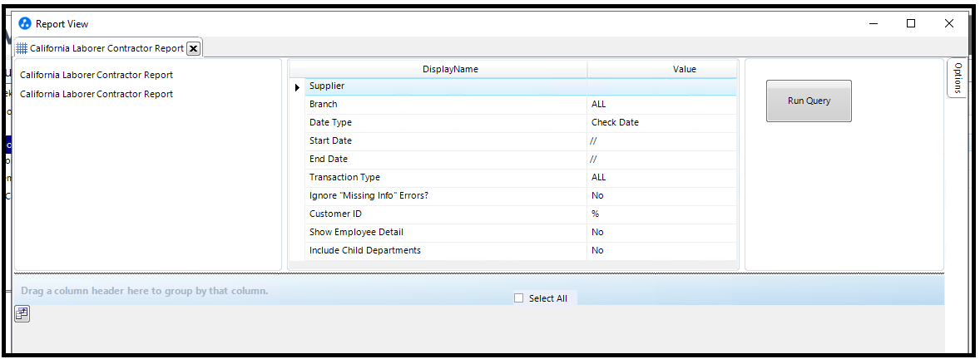
Task: Open the Transaction Type value dropdown
Action: (661, 178)
